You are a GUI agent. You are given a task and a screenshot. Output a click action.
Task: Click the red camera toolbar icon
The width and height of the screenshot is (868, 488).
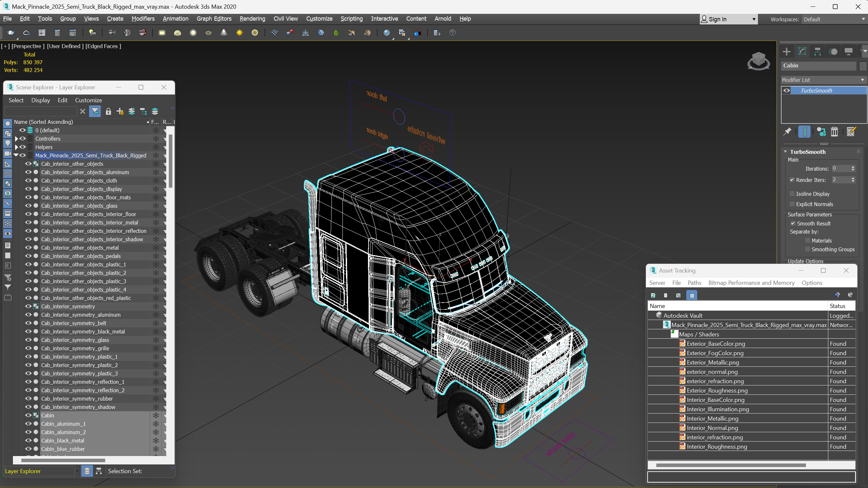pos(143,33)
